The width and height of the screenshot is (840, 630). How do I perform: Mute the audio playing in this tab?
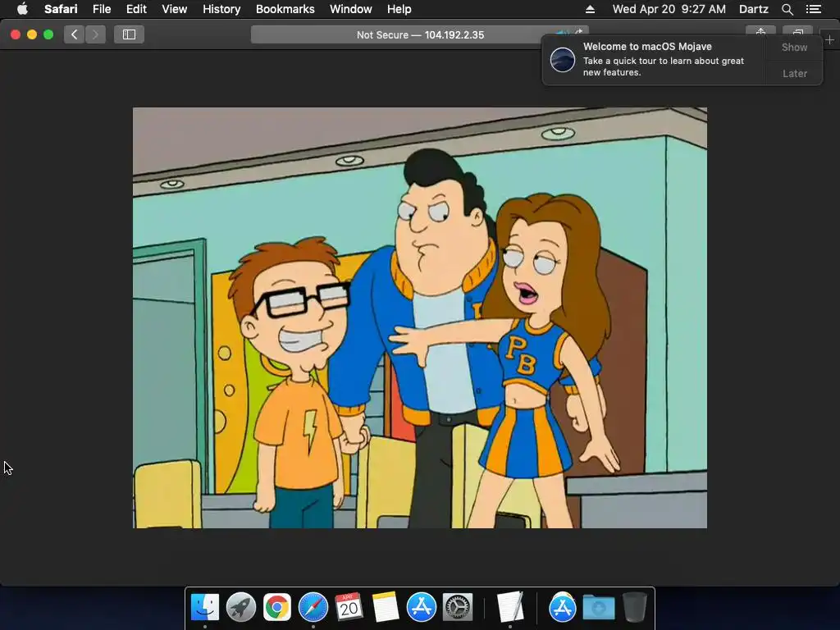[561, 32]
